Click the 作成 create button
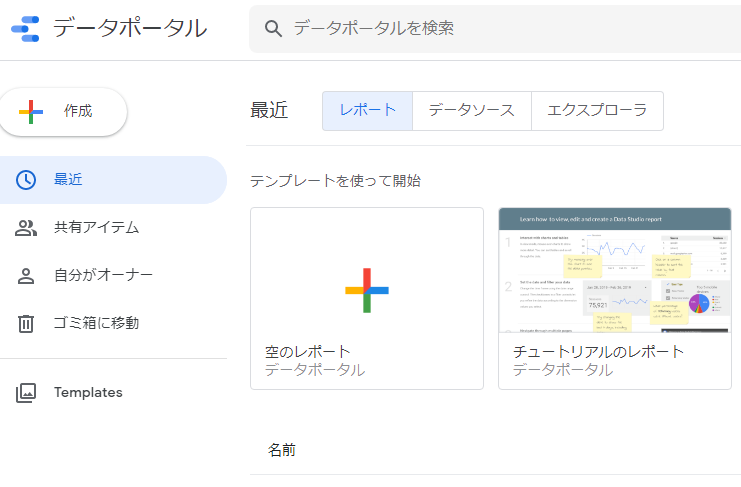 (63, 112)
